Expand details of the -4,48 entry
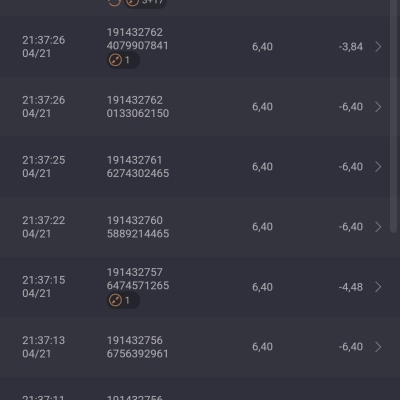The width and height of the screenshot is (400, 400). tap(378, 287)
